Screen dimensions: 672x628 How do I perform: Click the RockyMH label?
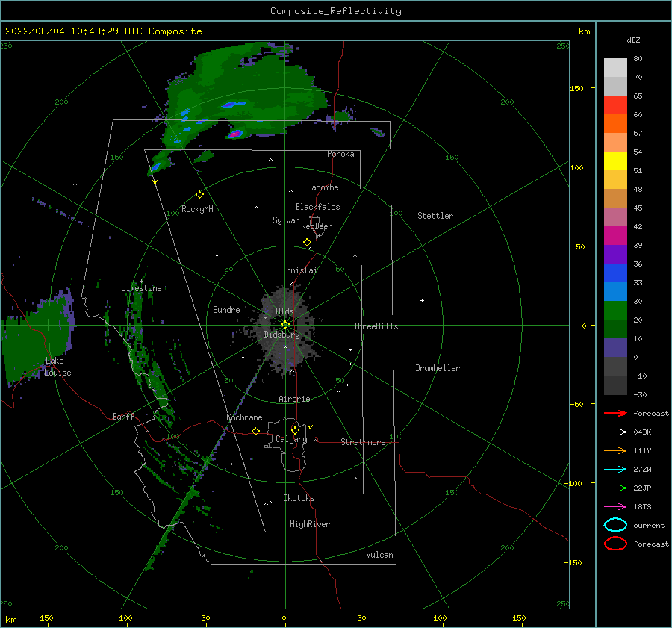(x=197, y=209)
